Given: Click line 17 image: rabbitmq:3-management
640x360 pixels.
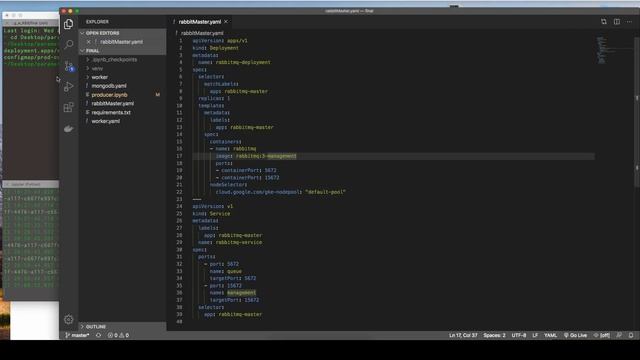Looking at the screenshot, I should point(256,156).
